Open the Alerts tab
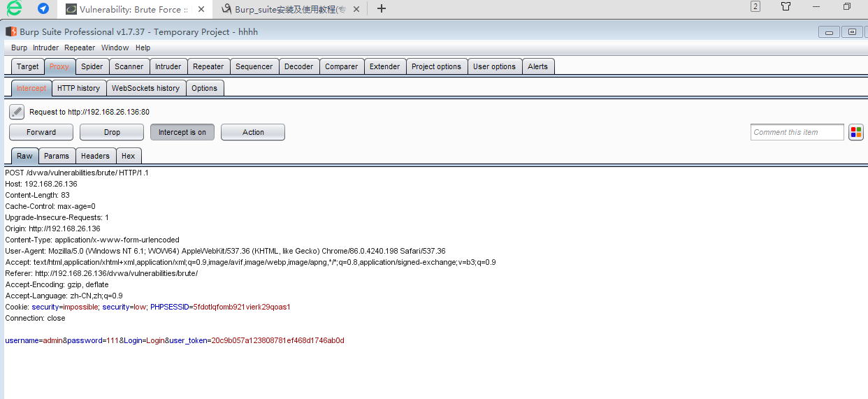 pyautogui.click(x=537, y=66)
